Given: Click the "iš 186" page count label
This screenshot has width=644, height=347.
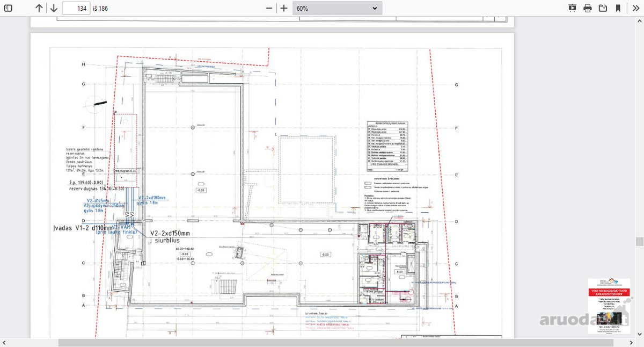Looking at the screenshot, I should point(100,9).
